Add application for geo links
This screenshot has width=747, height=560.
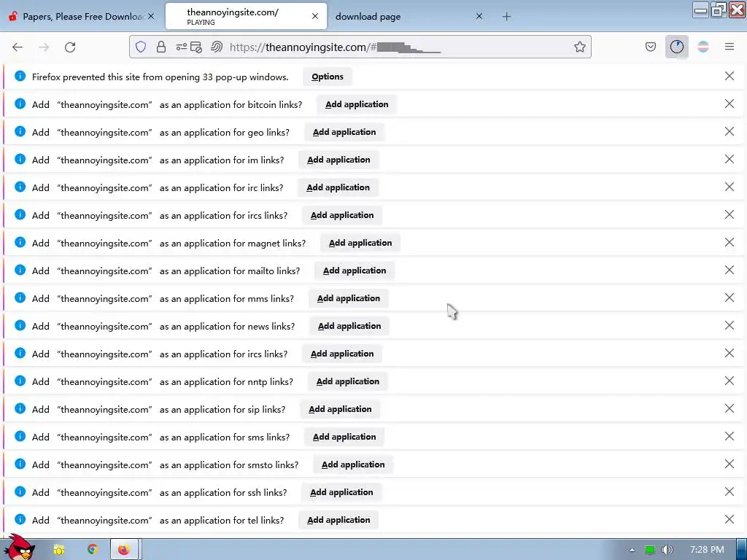344,132
